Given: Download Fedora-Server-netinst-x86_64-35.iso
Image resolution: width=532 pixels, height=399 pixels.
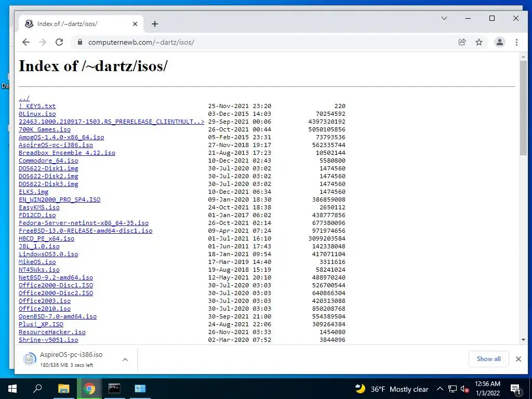Looking at the screenshot, I should tap(84, 223).
